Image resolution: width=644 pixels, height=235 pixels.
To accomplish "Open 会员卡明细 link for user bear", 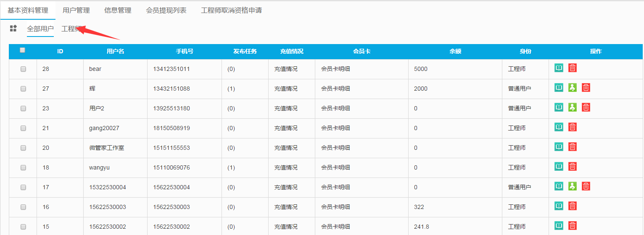I will coord(335,69).
